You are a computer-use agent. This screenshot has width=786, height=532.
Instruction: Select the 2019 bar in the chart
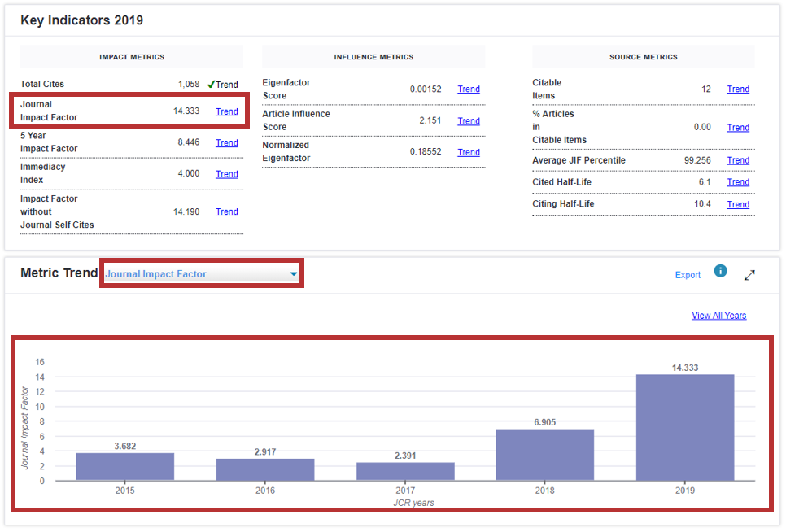[x=686, y=427]
